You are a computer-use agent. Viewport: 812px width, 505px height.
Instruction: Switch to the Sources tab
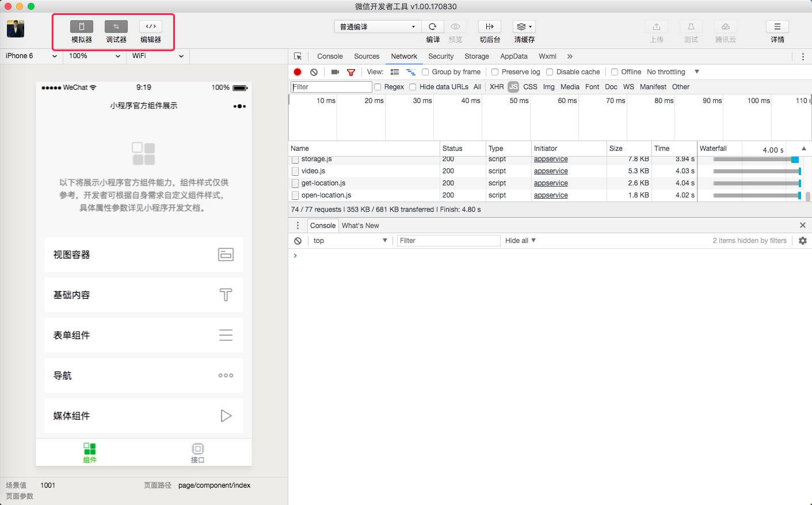click(x=367, y=56)
